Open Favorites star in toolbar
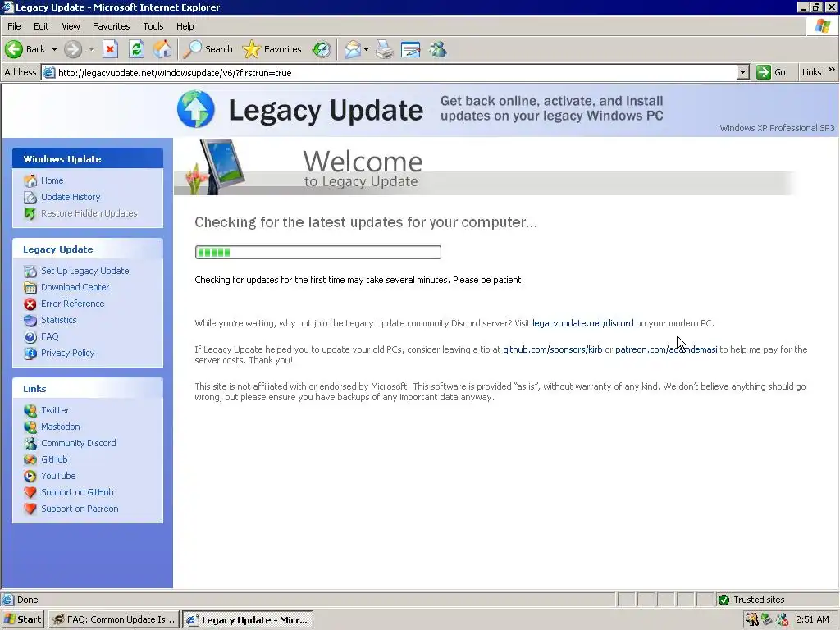 272,49
